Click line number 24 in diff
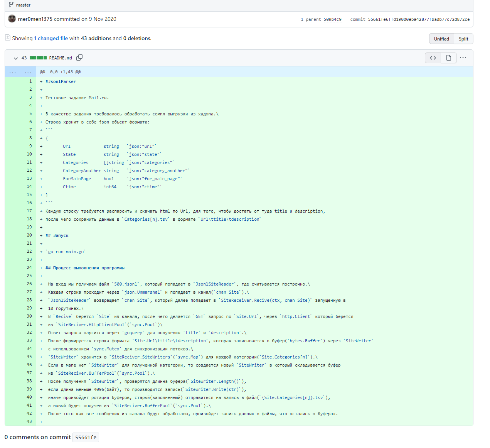Screen dimensions: 490x448 pyautogui.click(x=28, y=267)
